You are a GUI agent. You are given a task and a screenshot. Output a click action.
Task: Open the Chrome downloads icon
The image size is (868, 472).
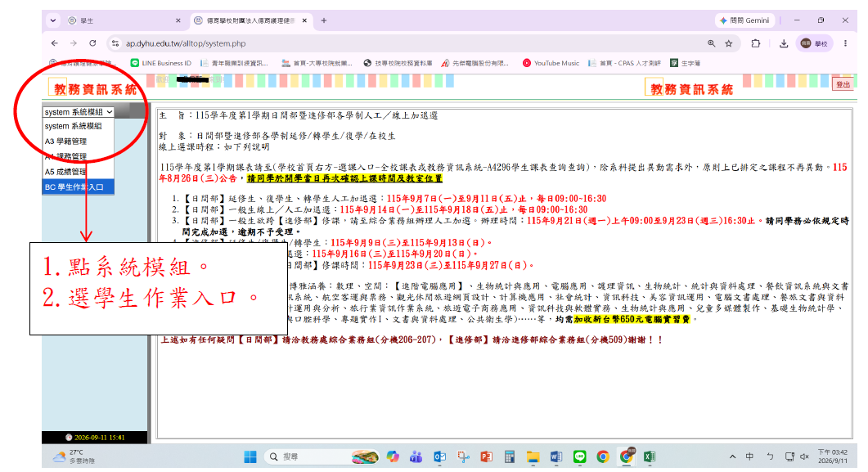[783, 43]
